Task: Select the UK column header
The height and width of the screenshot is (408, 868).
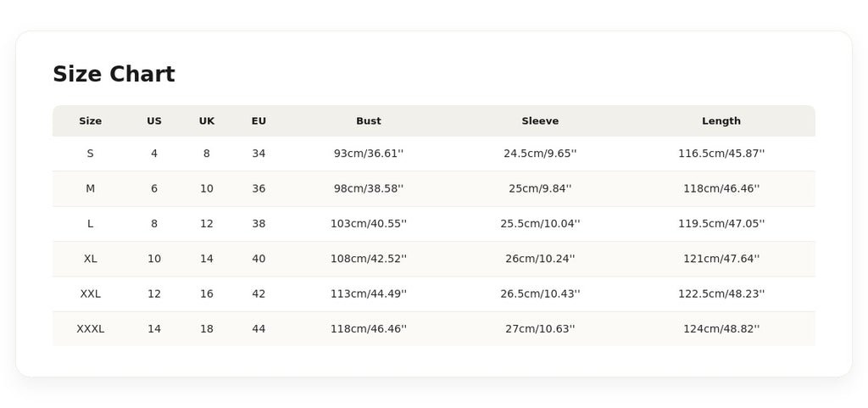Action: (207, 120)
